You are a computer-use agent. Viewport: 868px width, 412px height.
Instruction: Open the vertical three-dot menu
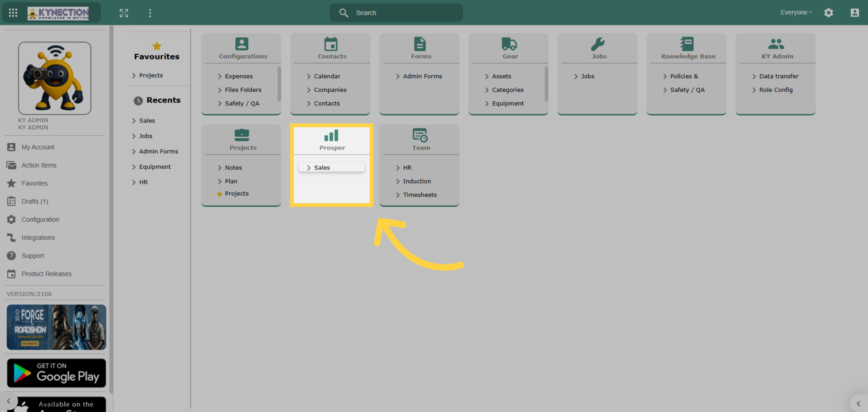tap(150, 13)
